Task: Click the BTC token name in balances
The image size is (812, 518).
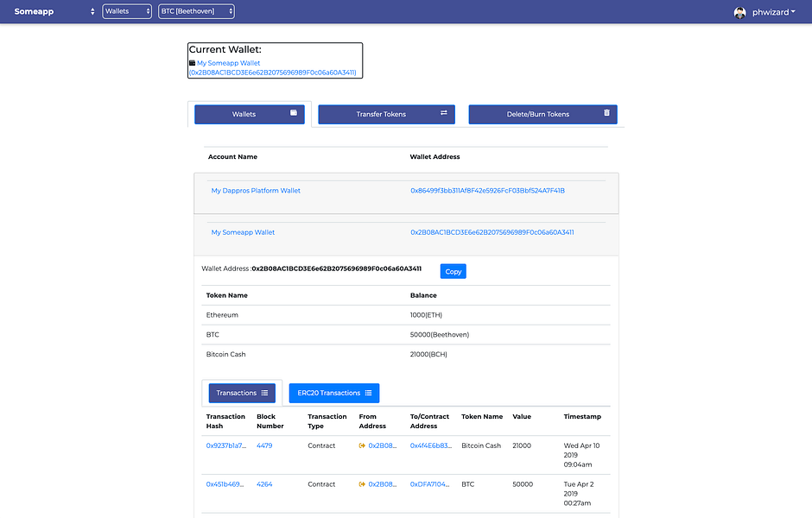Action: tap(213, 335)
